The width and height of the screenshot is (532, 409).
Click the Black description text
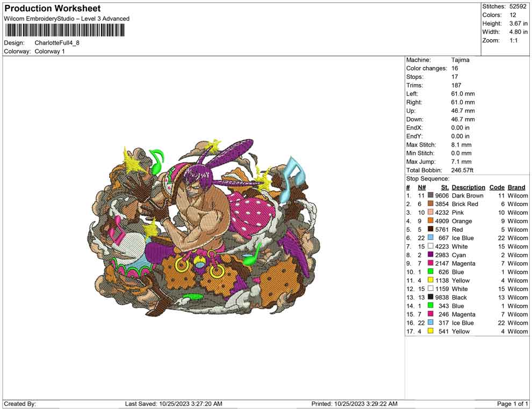click(x=459, y=297)
